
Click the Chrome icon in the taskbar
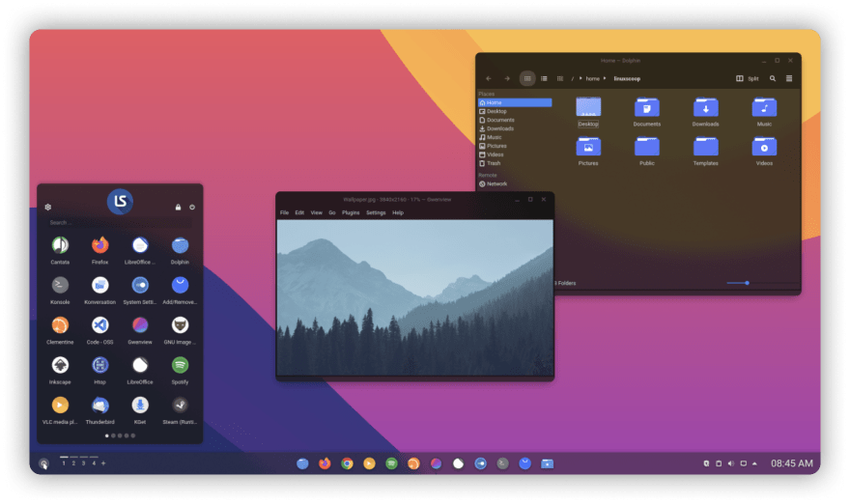[347, 463]
